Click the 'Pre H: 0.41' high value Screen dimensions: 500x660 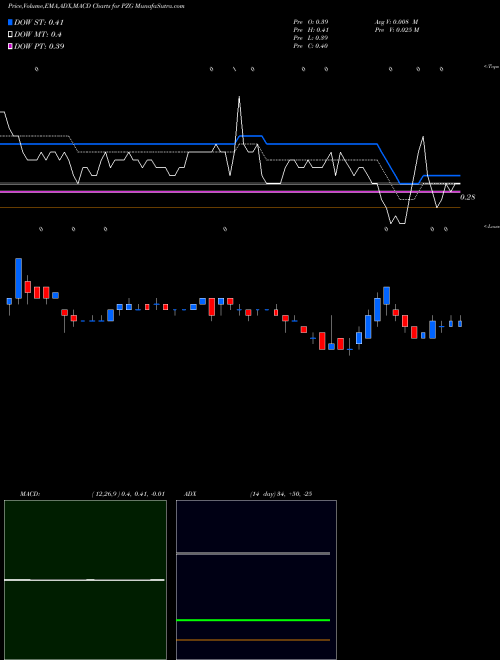[x=311, y=29]
